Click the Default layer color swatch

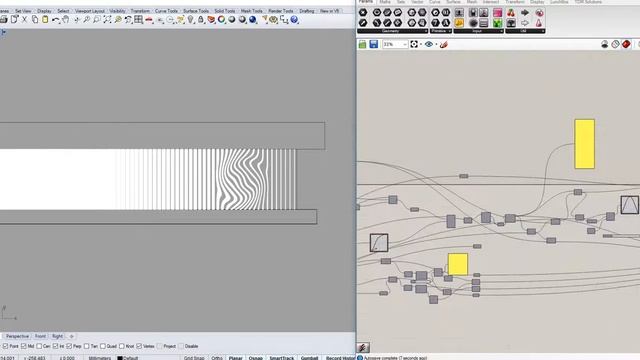120,358
